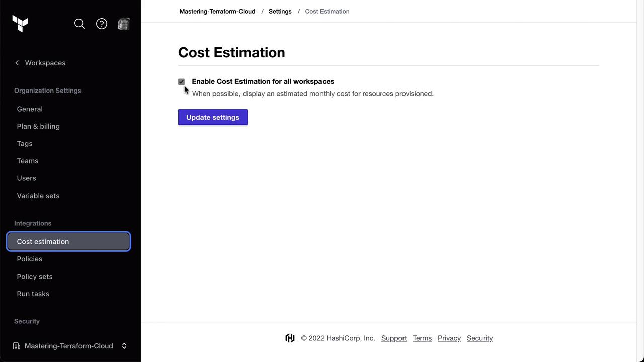Click the user avatar picture
Image resolution: width=644 pixels, height=362 pixels.
[123, 24]
